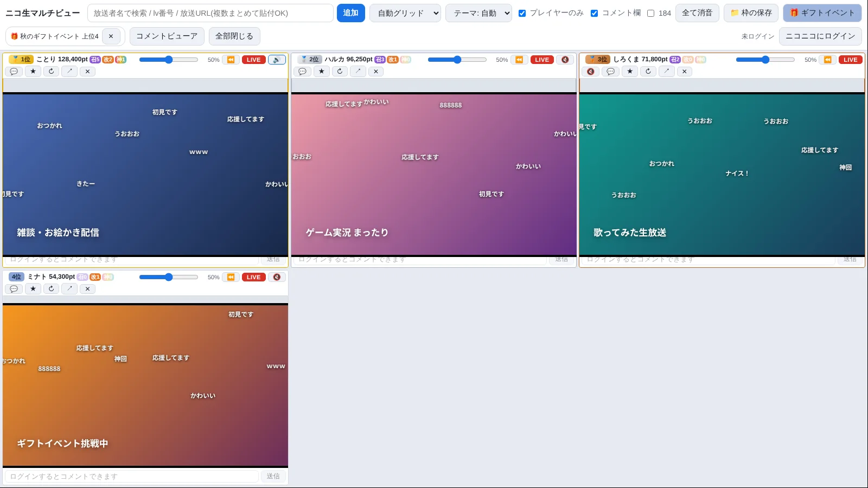Mute ことり's speaker icon
The height and width of the screenshot is (488, 868).
[x=277, y=60]
